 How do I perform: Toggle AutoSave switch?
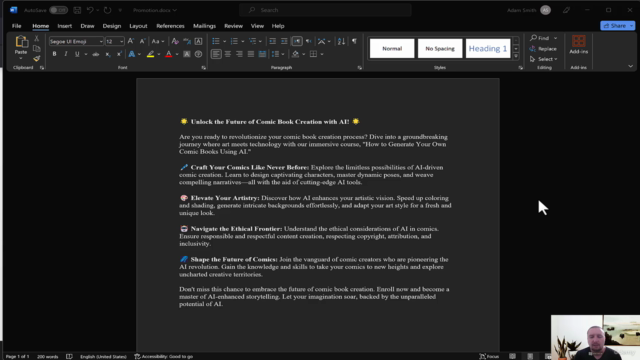pyautogui.click(x=58, y=10)
